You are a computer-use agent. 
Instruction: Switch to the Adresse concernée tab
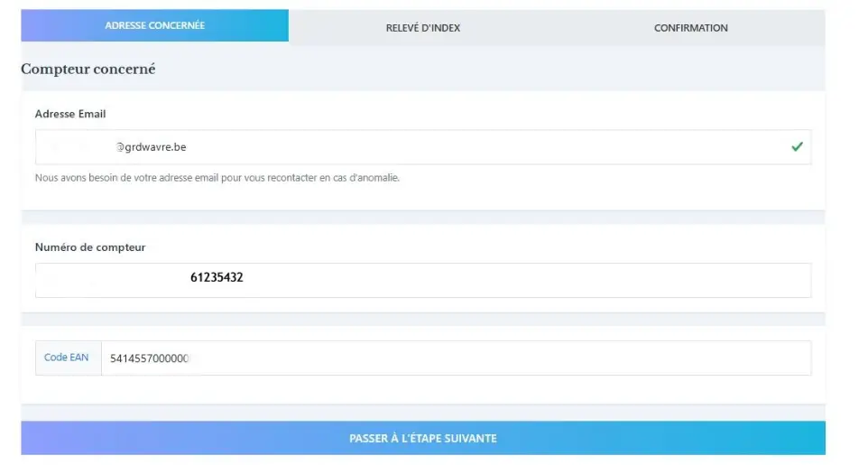[154, 25]
